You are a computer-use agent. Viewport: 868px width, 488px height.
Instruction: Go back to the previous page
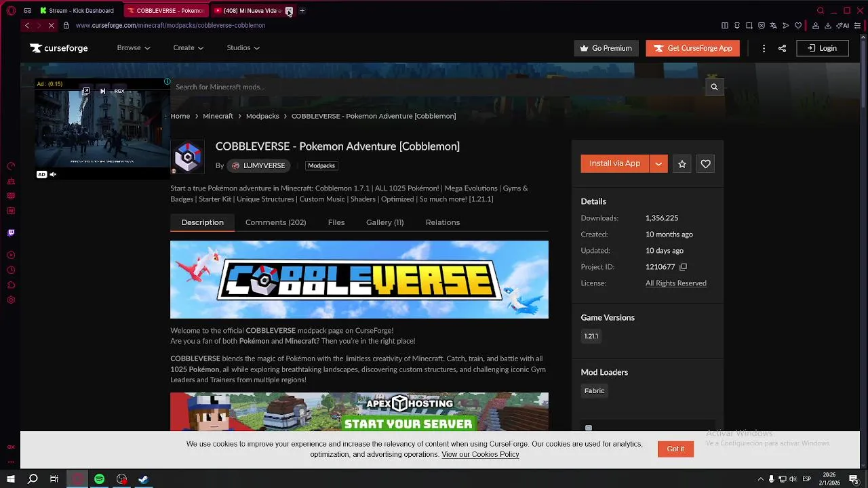(27, 26)
